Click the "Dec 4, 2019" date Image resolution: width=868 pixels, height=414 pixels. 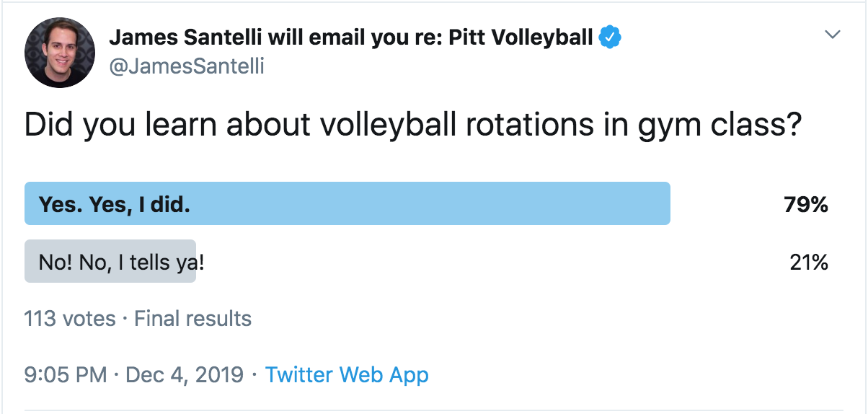pos(186,375)
